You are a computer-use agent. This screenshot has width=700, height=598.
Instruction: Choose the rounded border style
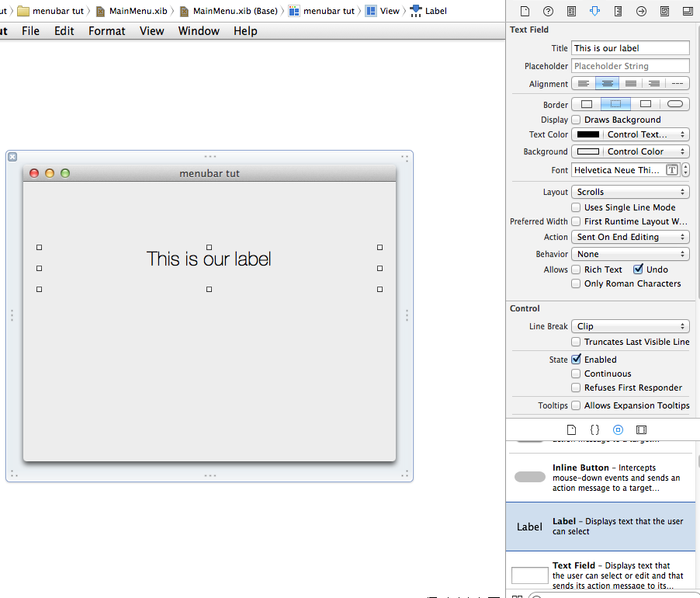674,104
